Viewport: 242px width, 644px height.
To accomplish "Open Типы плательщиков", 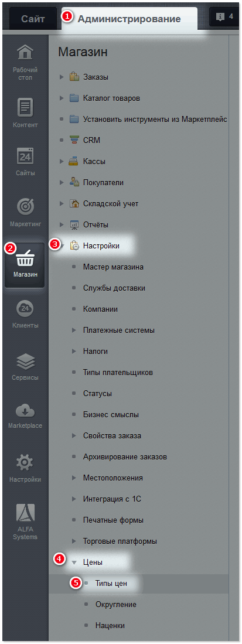I will pos(118,373).
